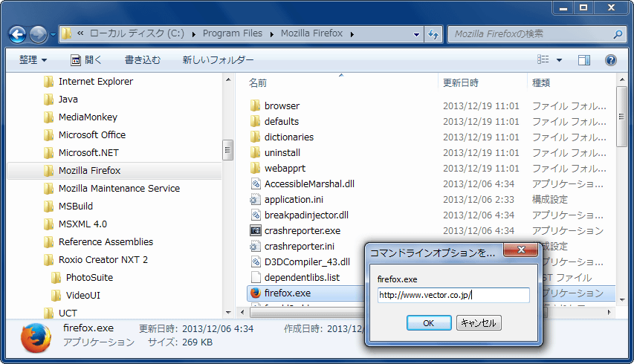Click the 開く toolbar button
Image resolution: width=634 pixels, height=364 pixels.
(x=86, y=60)
